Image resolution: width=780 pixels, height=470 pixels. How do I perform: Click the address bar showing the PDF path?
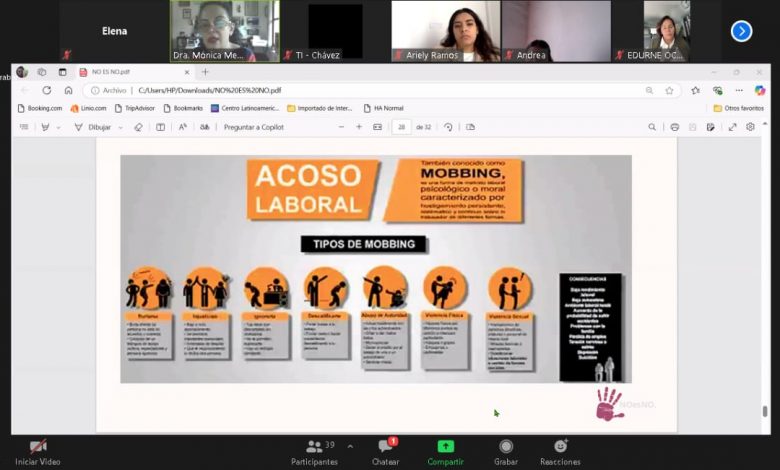point(380,90)
